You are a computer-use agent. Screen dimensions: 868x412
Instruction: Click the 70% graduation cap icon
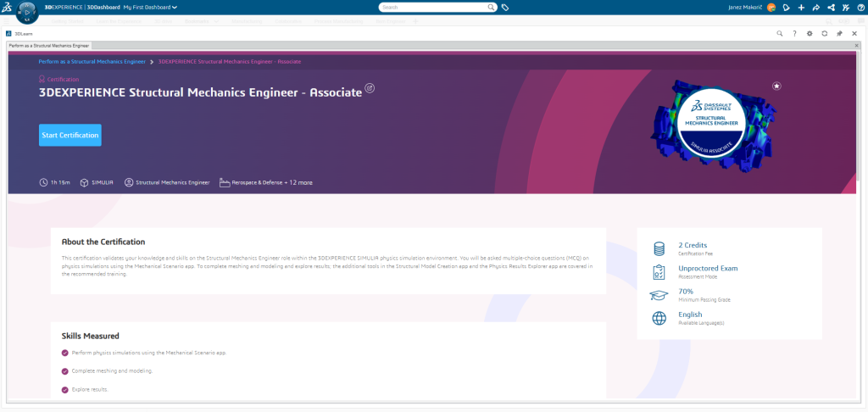(x=659, y=295)
